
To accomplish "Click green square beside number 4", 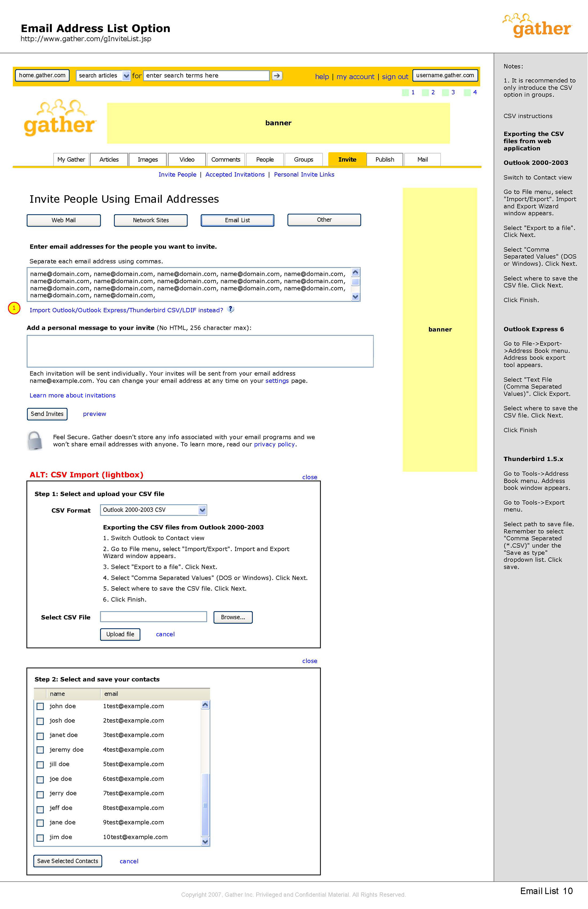I will click(467, 93).
